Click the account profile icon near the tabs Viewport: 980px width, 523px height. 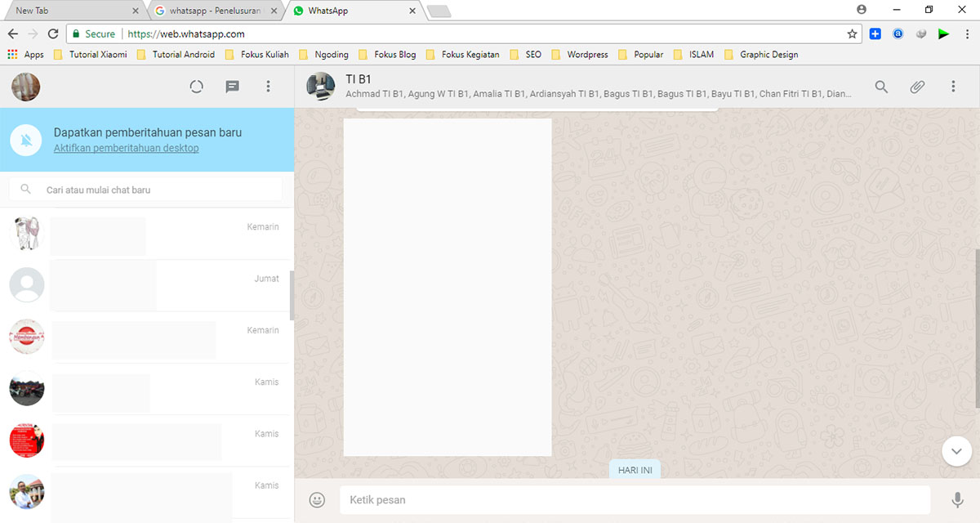click(x=861, y=10)
